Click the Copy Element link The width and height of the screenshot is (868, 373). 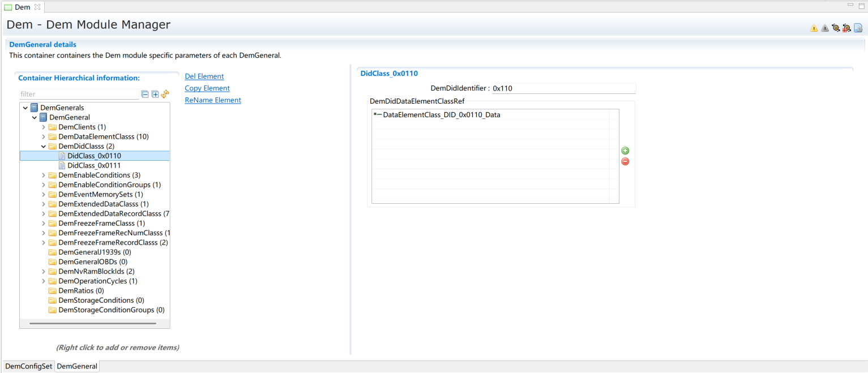coord(207,88)
